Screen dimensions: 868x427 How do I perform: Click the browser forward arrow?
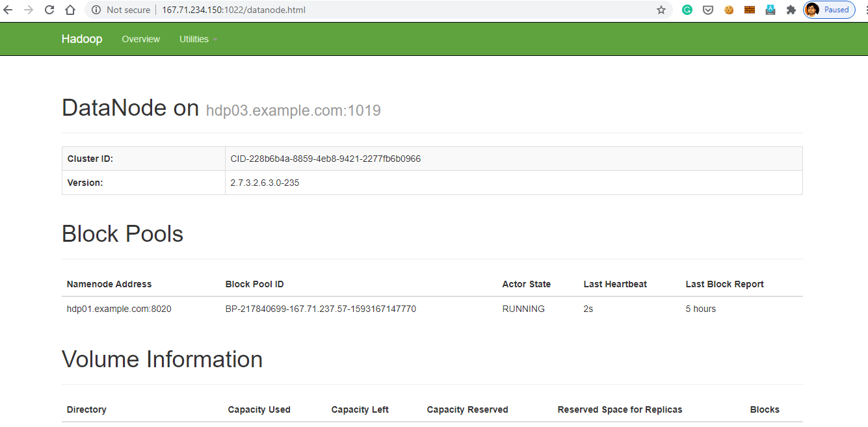(29, 10)
